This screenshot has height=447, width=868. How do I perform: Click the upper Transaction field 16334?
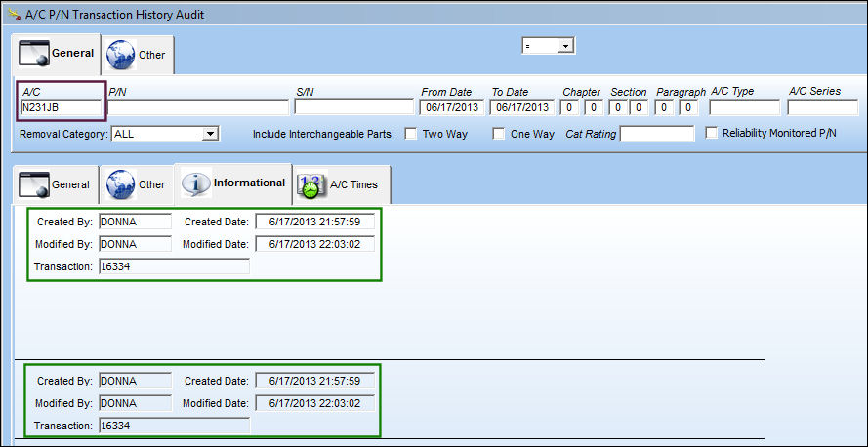(x=175, y=266)
